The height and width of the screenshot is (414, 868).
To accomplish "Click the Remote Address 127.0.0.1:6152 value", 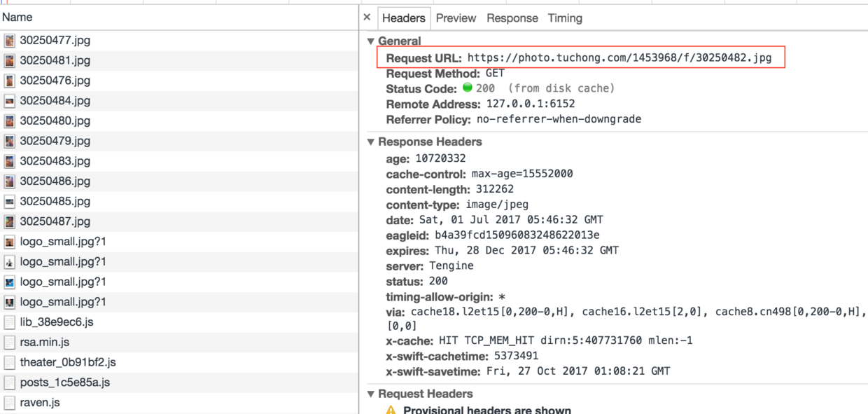I will (531, 104).
